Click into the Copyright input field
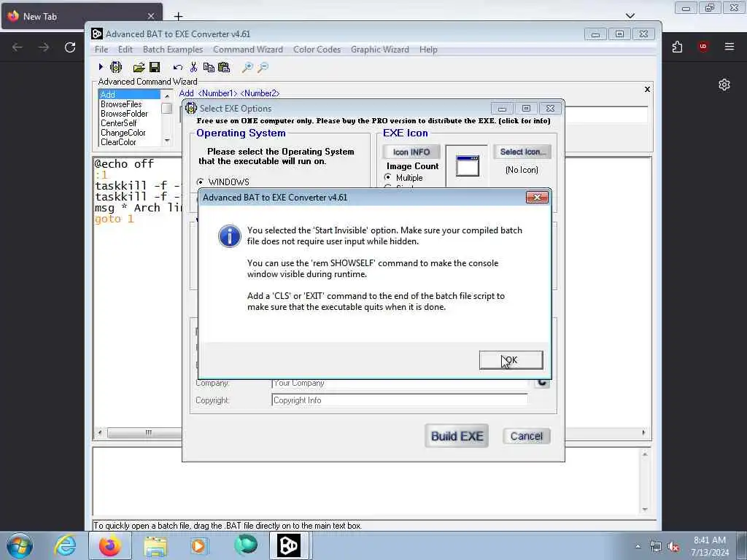Viewport: 747px width, 560px height. coord(399,400)
